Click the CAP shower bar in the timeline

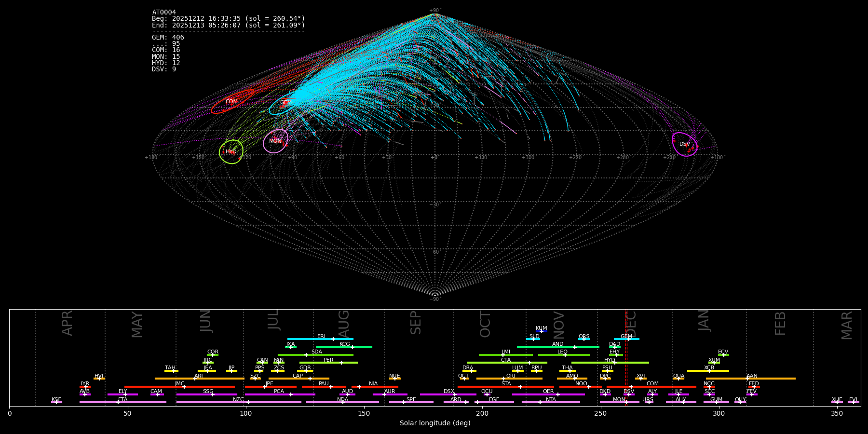[x=299, y=379]
